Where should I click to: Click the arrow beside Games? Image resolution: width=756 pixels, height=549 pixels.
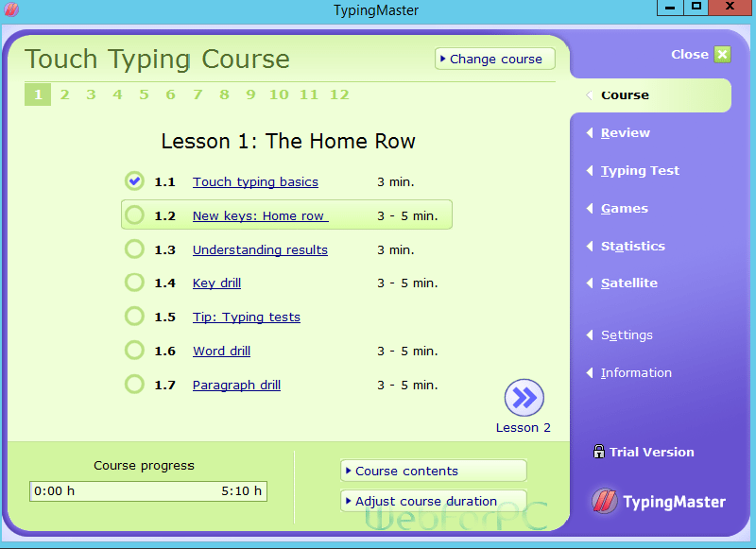point(590,208)
